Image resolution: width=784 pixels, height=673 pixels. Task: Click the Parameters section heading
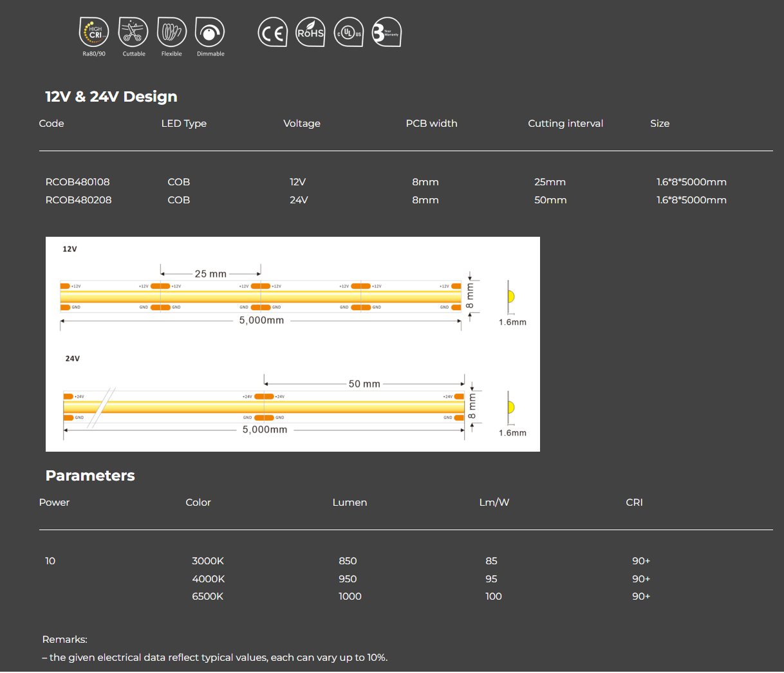[x=90, y=475]
